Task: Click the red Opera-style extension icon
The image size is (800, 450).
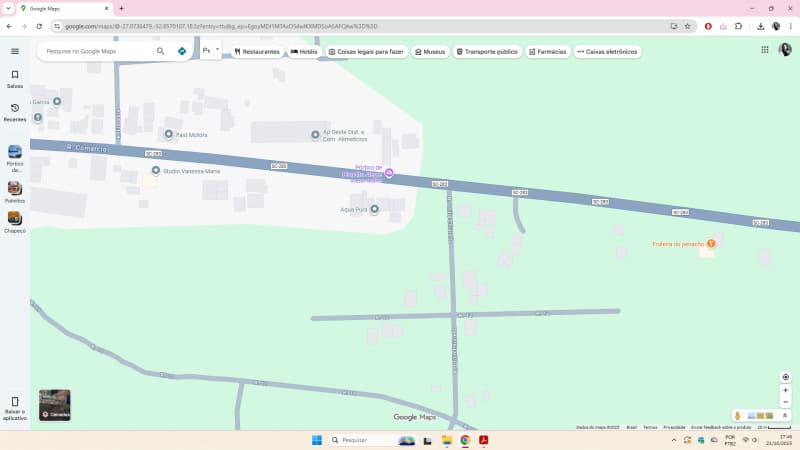Action: [708, 26]
